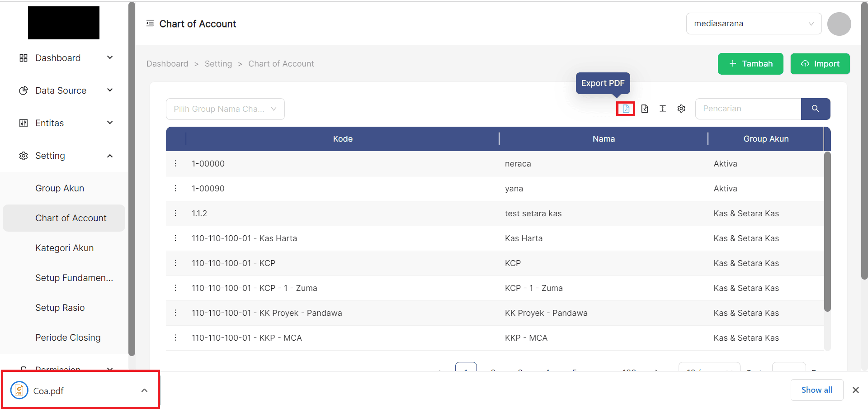Open the table column settings gear icon
The image size is (868, 409).
[x=681, y=109]
